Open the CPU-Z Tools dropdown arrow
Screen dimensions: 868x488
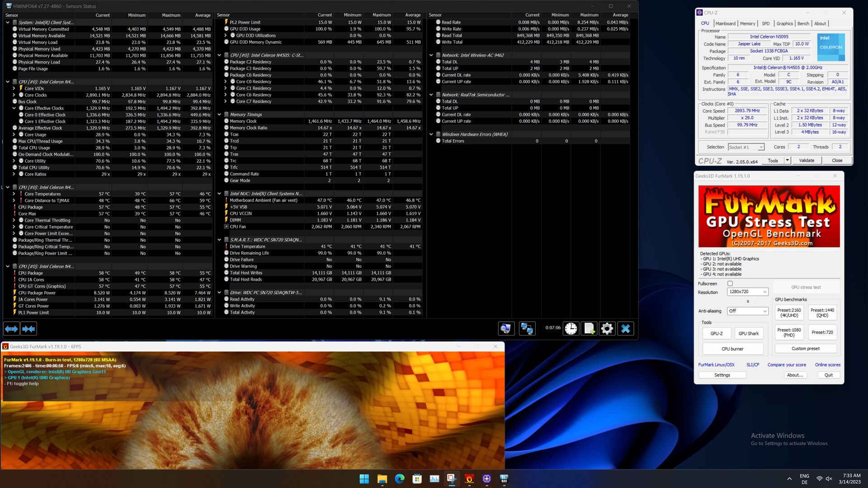(787, 160)
